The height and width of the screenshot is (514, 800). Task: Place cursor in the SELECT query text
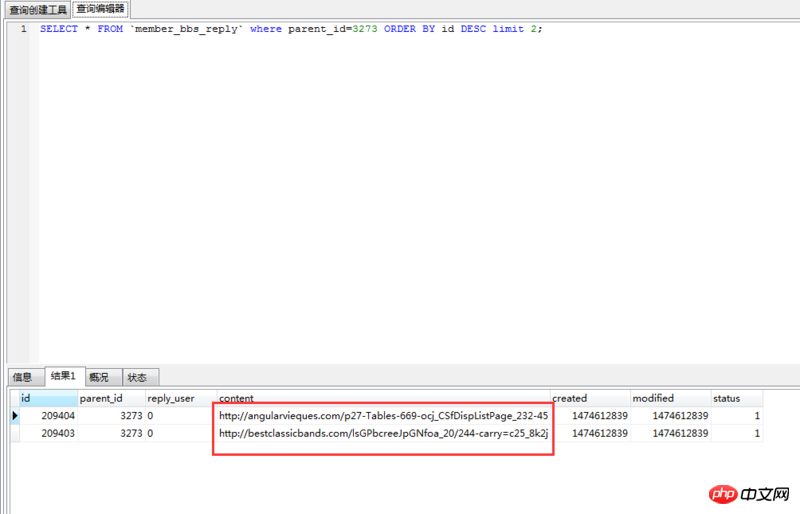click(x=290, y=29)
